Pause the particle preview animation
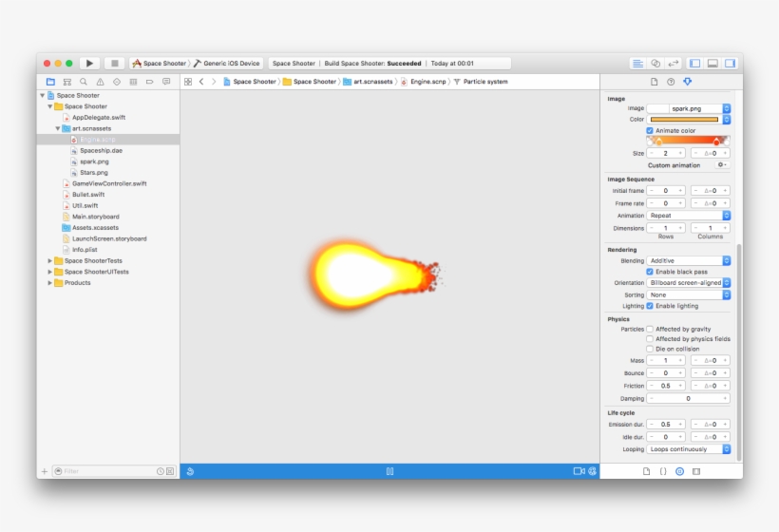Viewport: 779px width, 532px height. [389, 471]
